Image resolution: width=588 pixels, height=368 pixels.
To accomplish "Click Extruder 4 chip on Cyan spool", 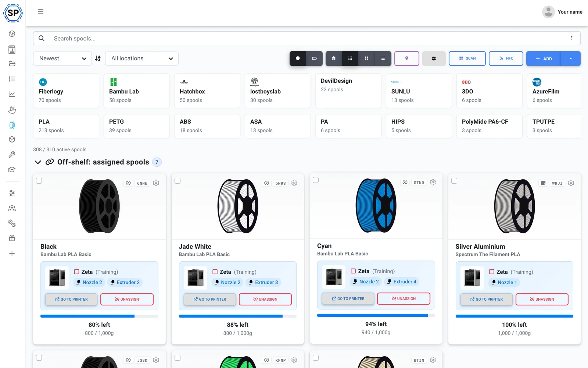I will 402,282.
